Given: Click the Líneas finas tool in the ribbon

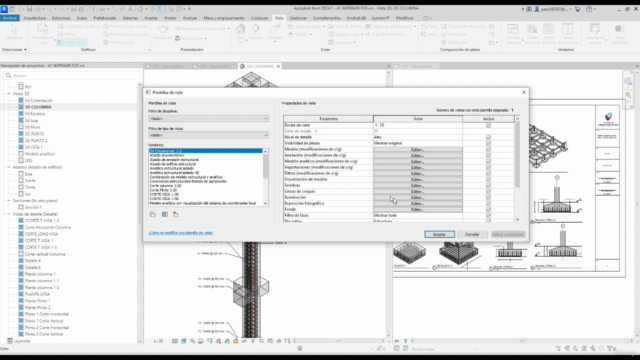Looking at the screenshot, I should point(72,42).
